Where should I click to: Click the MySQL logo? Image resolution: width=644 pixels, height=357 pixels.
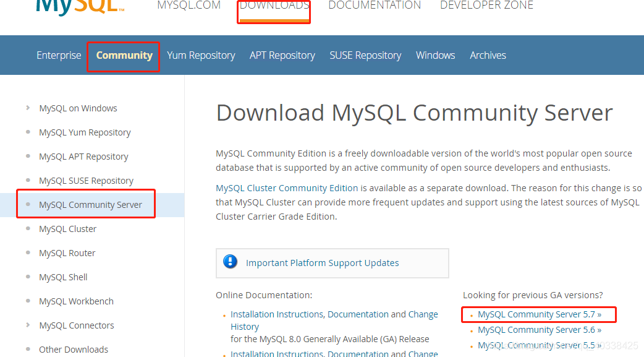coord(80,7)
